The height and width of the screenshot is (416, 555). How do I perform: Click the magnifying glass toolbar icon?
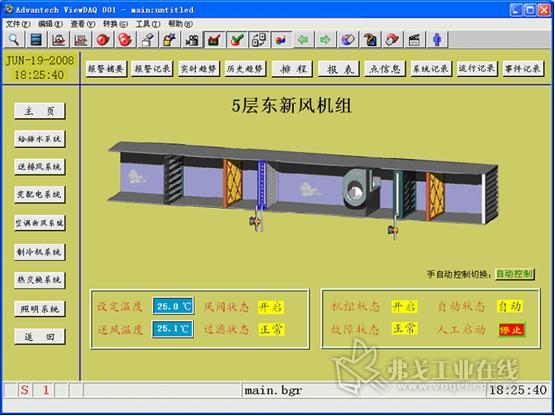tap(14, 39)
